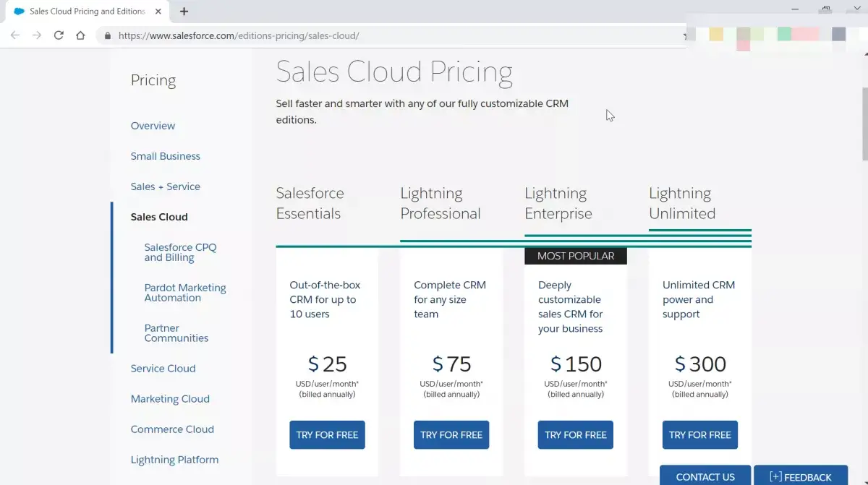Click the browser forward arrow
Screen dimensions: 868x485
[37, 35]
